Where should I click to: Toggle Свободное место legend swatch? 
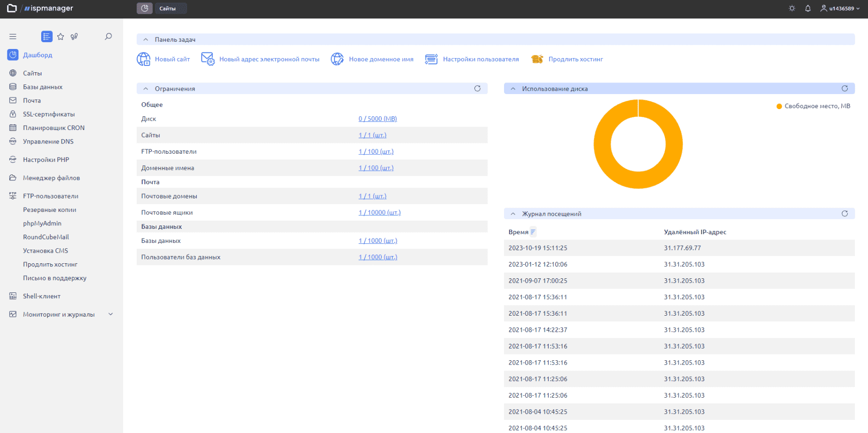point(779,106)
